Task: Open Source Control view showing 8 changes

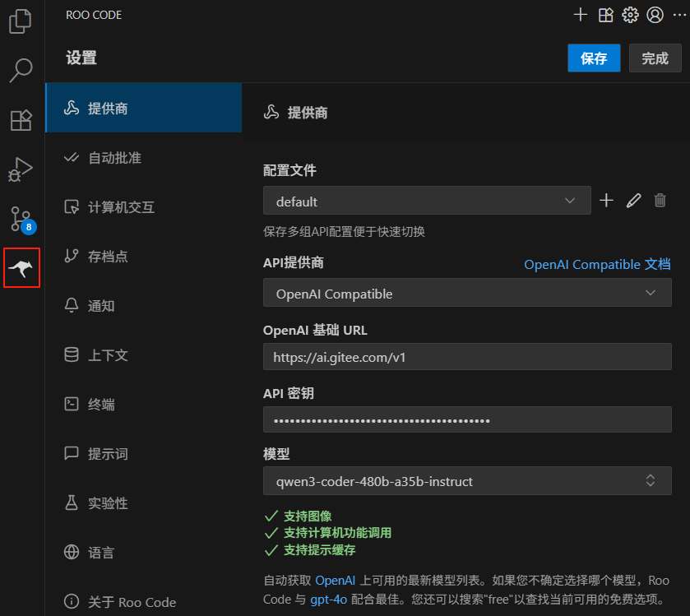Action: (x=21, y=219)
